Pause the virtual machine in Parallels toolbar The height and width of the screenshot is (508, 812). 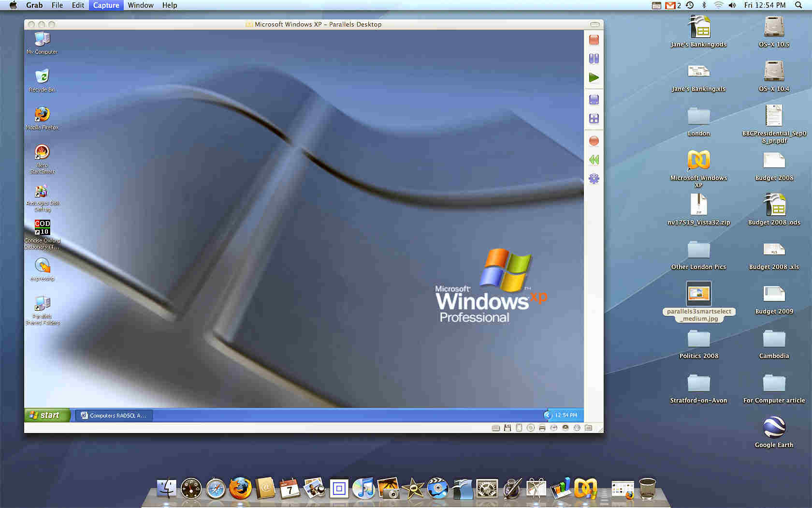click(594, 59)
